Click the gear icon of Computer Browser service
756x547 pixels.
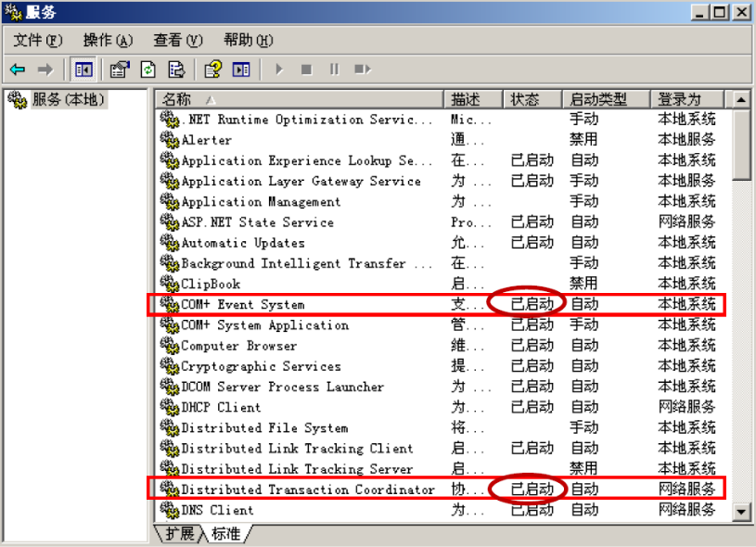point(169,345)
